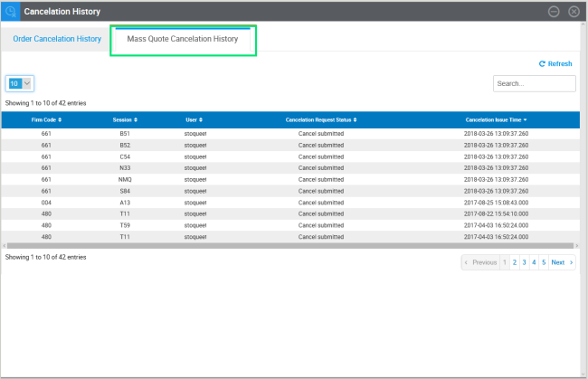Image resolution: width=588 pixels, height=379 pixels.
Task: Sort table by User column
Action: (194, 119)
